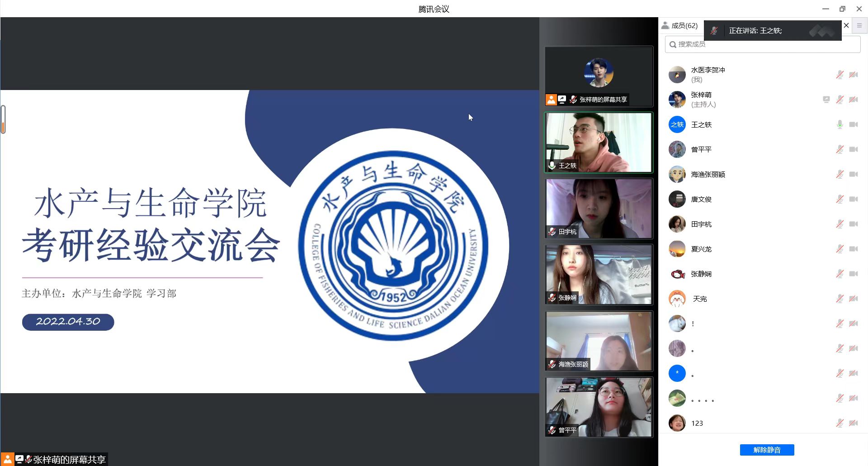Click the 搜索成员 search field

click(x=762, y=44)
